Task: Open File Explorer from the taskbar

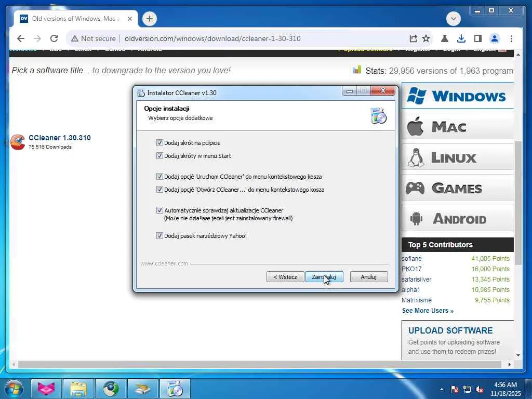Action: [78, 389]
